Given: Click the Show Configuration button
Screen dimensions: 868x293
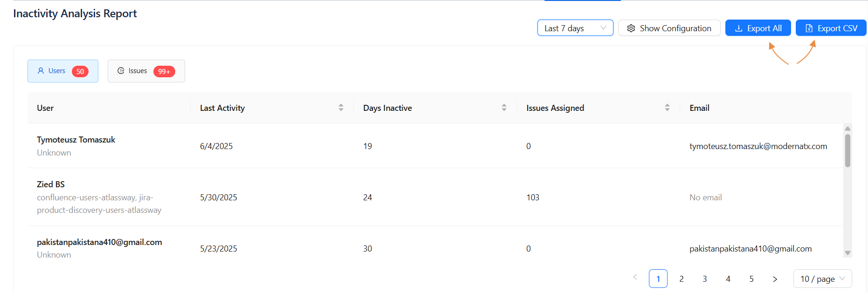Looking at the screenshot, I should pos(669,28).
